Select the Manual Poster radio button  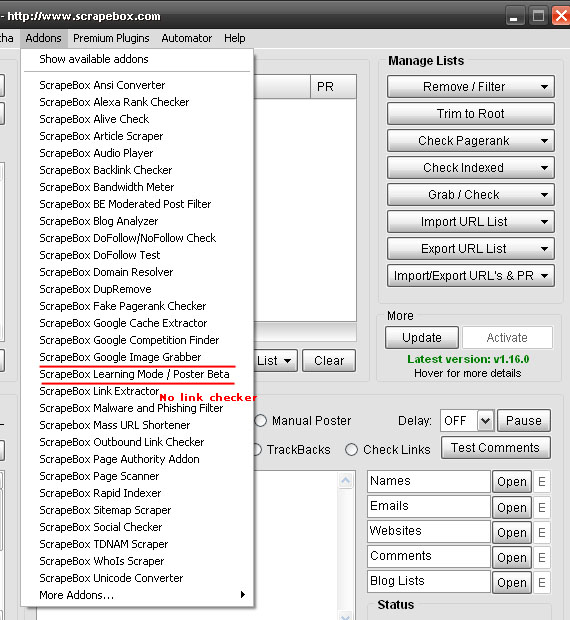(x=260, y=421)
